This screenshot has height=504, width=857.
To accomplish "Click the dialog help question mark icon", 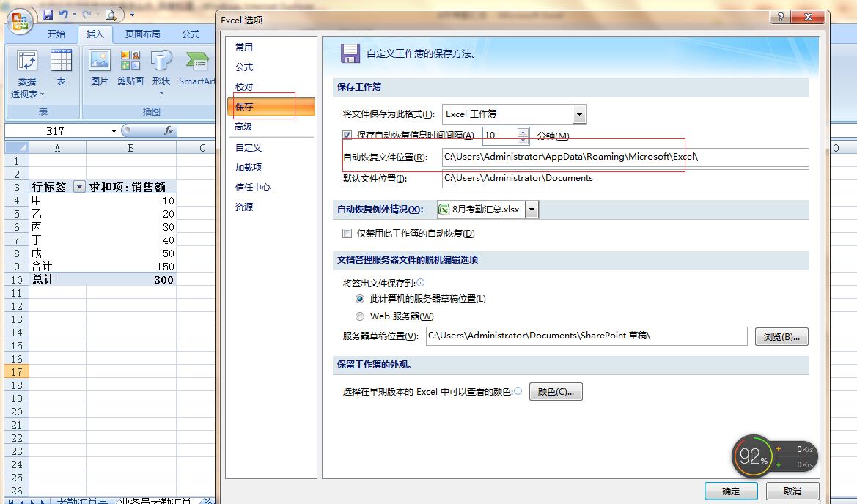I will (x=781, y=17).
